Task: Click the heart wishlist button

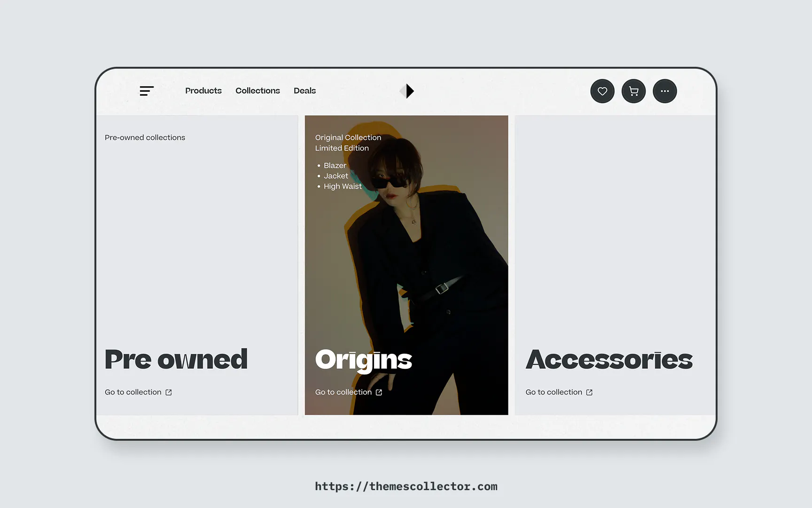Action: (602, 91)
